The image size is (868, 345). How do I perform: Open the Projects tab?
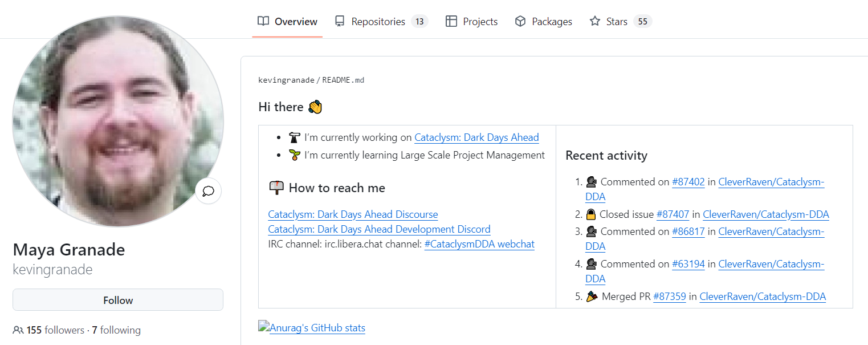click(472, 21)
